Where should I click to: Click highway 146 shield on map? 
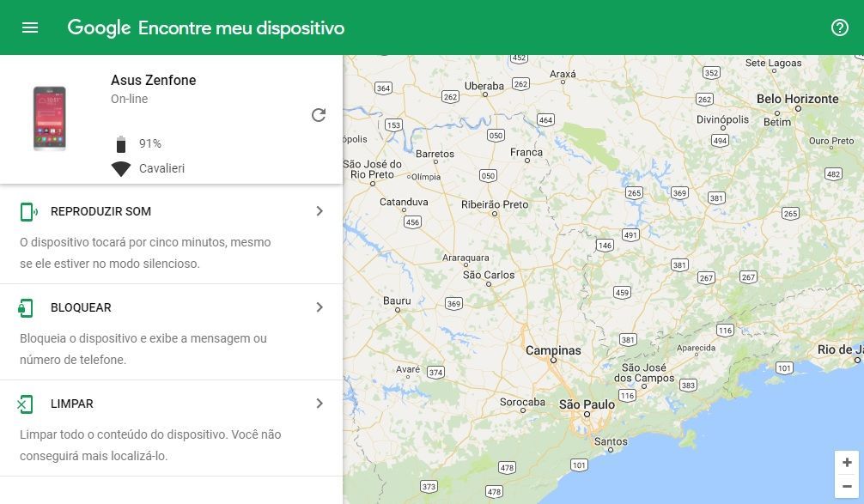pos(605,246)
